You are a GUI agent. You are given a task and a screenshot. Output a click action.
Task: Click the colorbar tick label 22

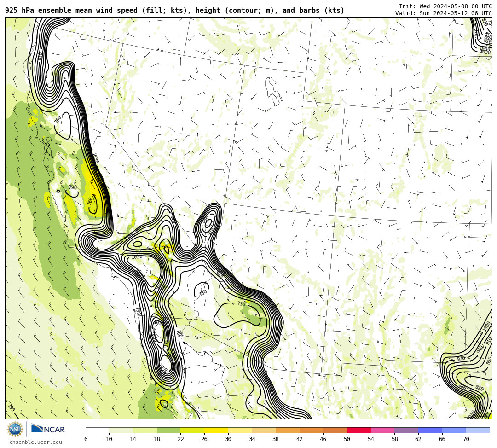181,439
